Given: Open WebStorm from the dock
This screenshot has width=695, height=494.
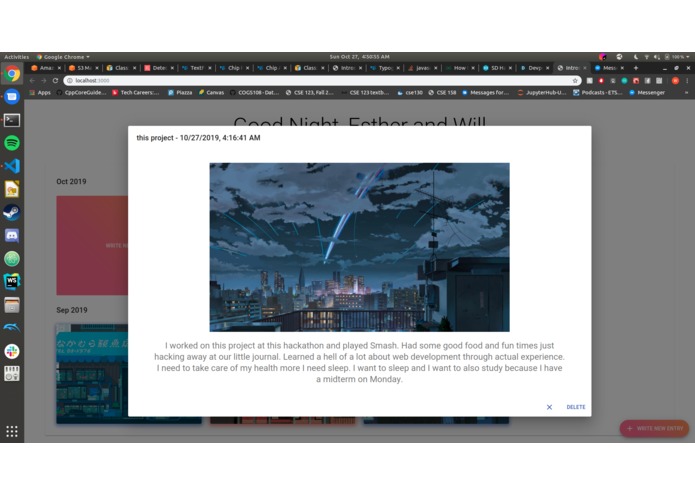Looking at the screenshot, I should [x=12, y=281].
